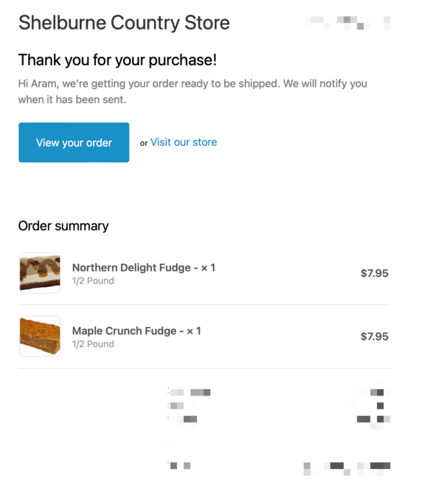Click the Maple Crunch Fudge product image
This screenshot has width=440, height=504.
(40, 337)
